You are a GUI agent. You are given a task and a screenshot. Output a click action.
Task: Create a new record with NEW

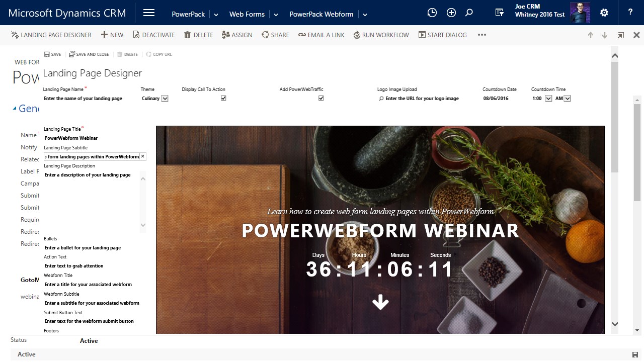pyautogui.click(x=112, y=35)
